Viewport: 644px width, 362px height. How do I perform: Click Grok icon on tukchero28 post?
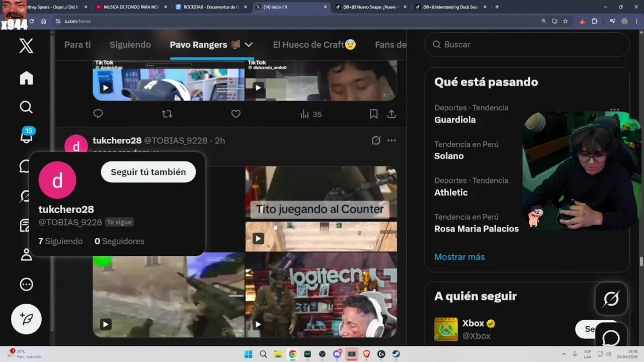coord(376,140)
